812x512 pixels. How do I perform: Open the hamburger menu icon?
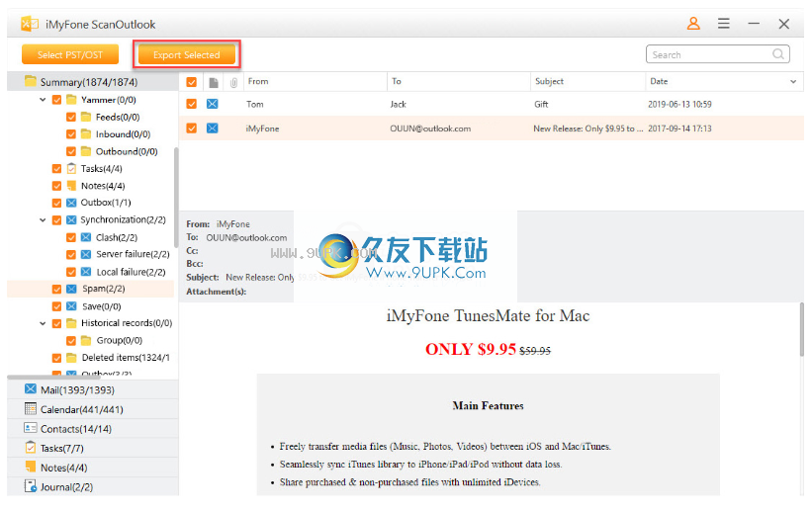click(723, 24)
